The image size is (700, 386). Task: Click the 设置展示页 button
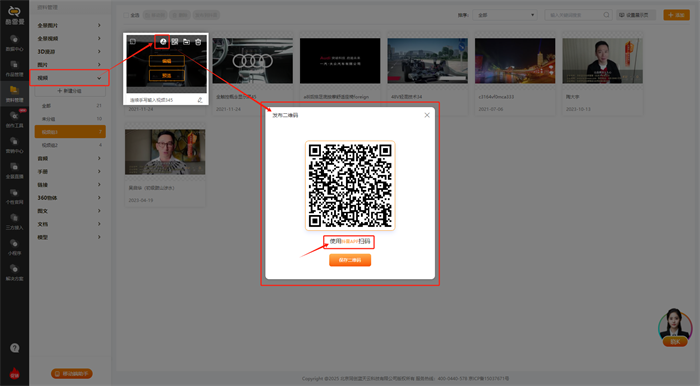pyautogui.click(x=636, y=15)
